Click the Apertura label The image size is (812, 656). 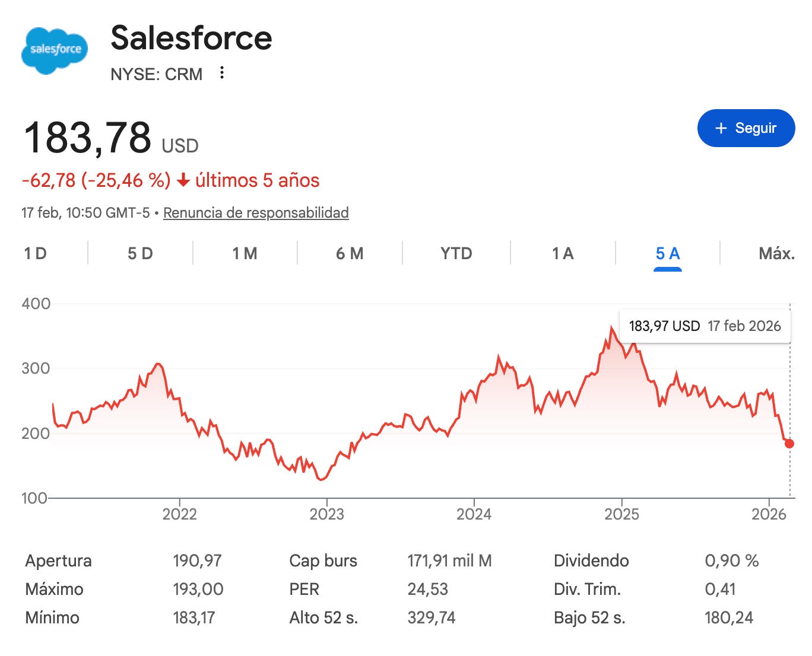tap(58, 561)
